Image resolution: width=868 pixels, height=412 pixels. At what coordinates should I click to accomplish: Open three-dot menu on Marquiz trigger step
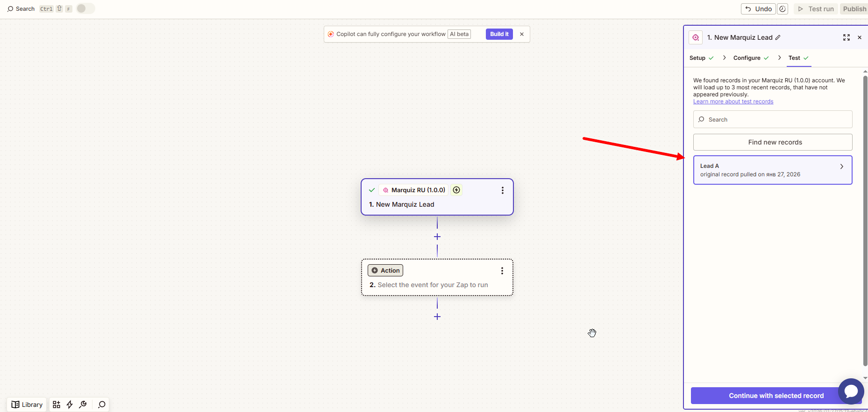tap(503, 190)
